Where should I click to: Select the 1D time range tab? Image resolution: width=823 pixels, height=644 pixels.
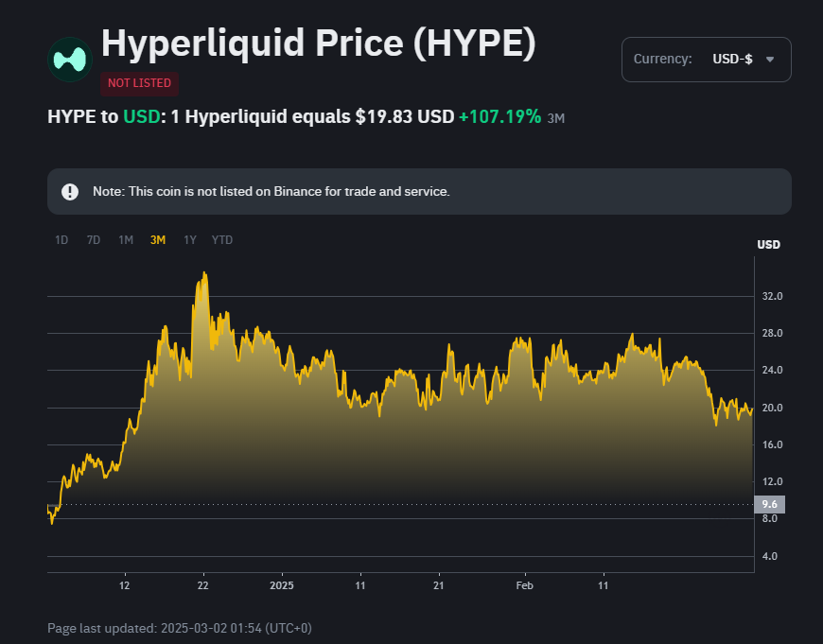[x=61, y=240]
